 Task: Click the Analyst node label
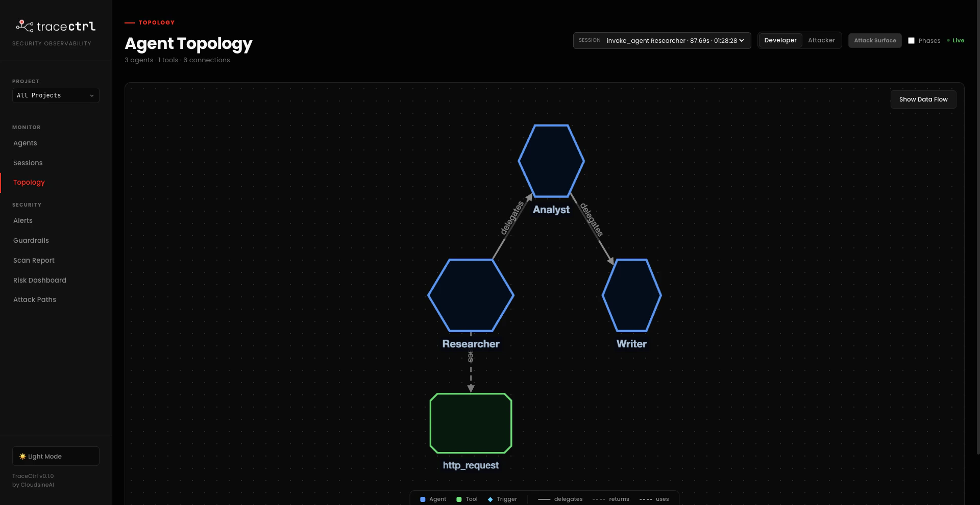point(551,210)
